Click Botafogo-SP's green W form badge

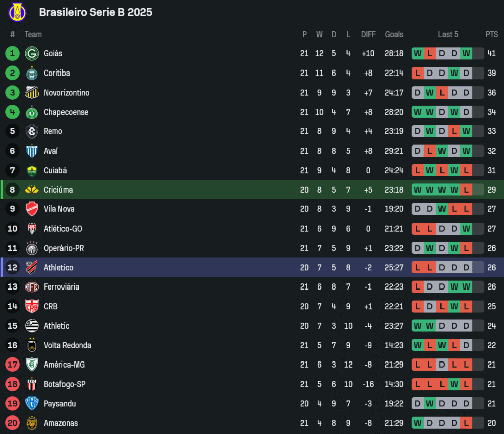coord(454,384)
